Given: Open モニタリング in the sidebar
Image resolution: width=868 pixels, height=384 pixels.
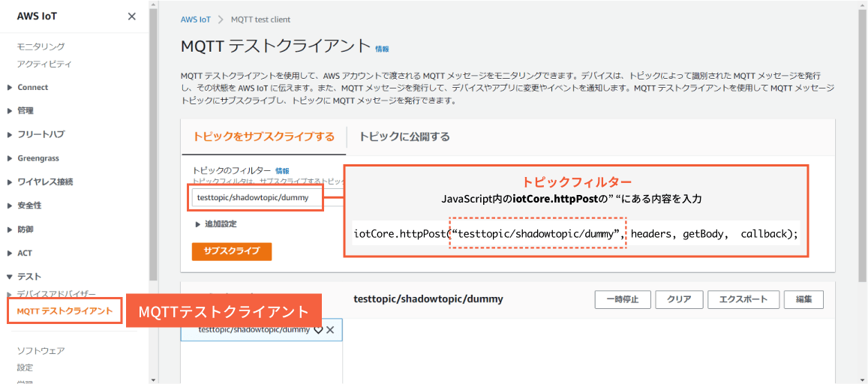Looking at the screenshot, I should pos(41,46).
